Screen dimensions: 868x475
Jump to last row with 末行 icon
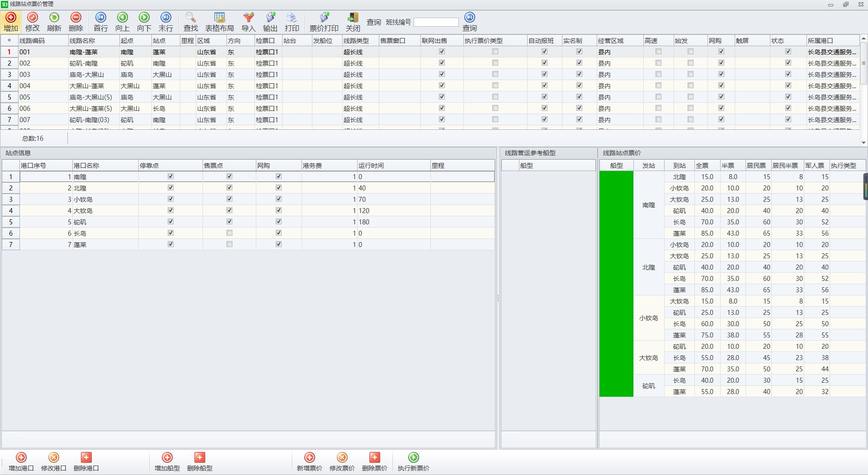click(165, 18)
